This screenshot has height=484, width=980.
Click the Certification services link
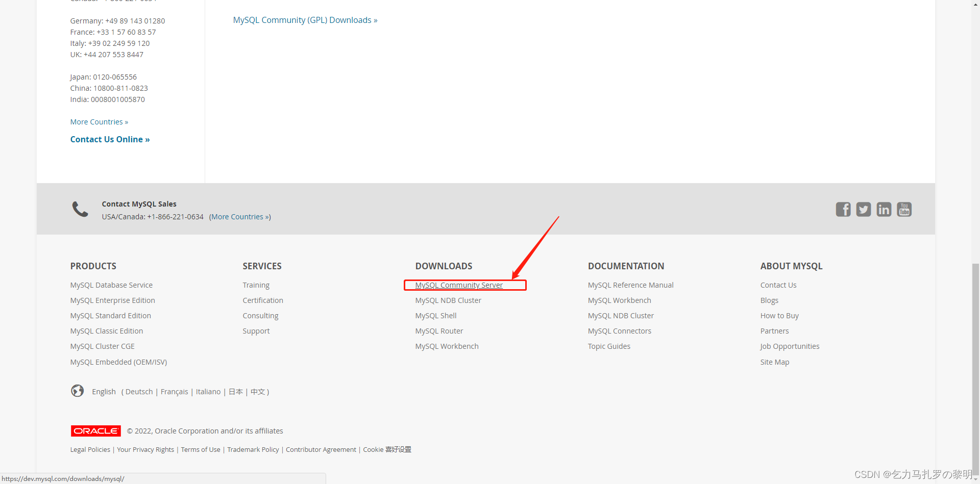(x=263, y=300)
